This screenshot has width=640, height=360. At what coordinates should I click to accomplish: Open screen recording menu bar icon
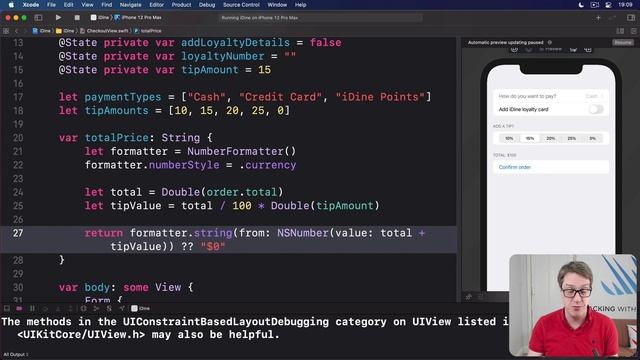tap(595, 5)
